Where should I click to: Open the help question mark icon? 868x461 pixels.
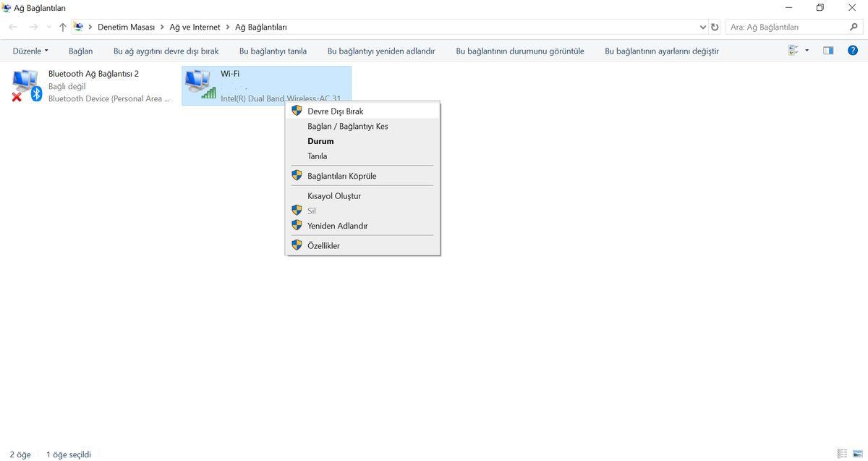coord(853,51)
